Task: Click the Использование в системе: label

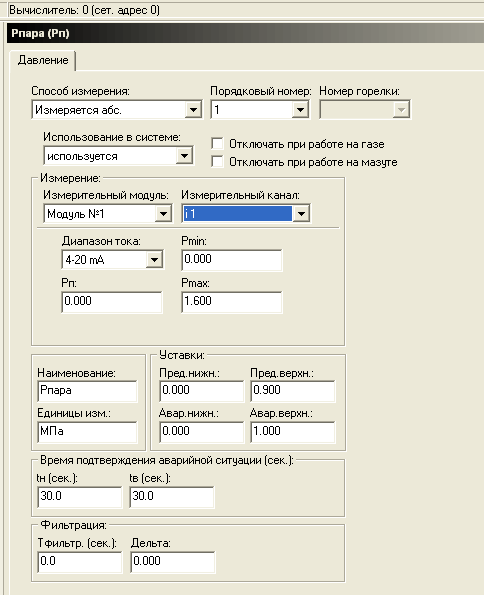Action: click(112, 137)
